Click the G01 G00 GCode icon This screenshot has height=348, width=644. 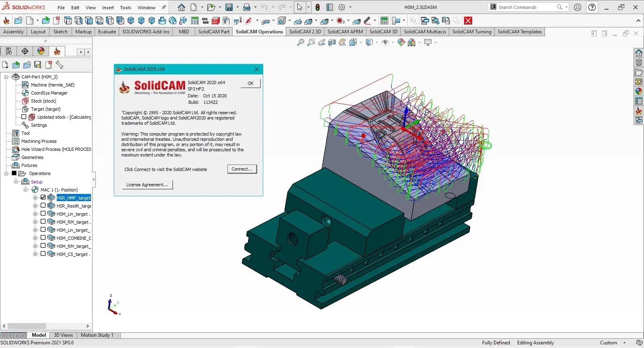pos(205,21)
